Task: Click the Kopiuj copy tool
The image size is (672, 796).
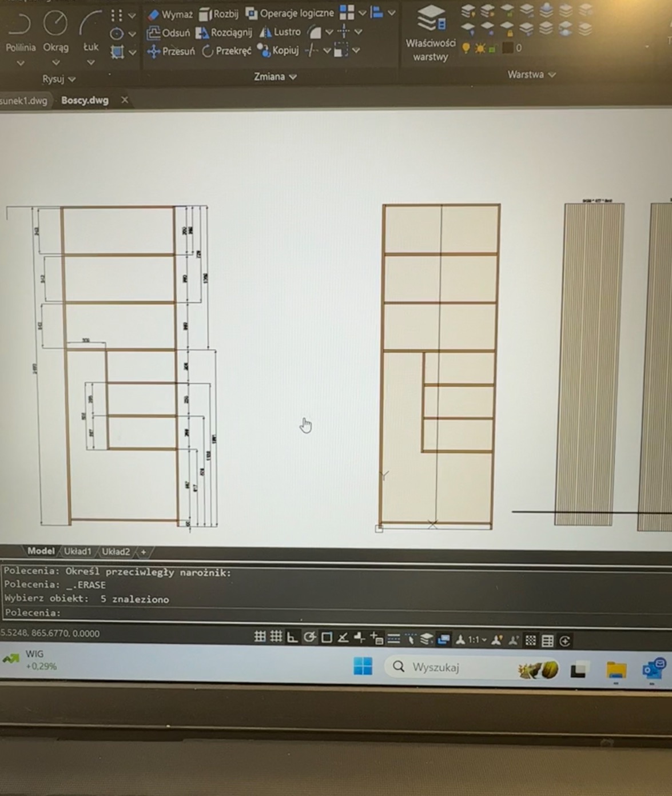Action: click(x=278, y=50)
